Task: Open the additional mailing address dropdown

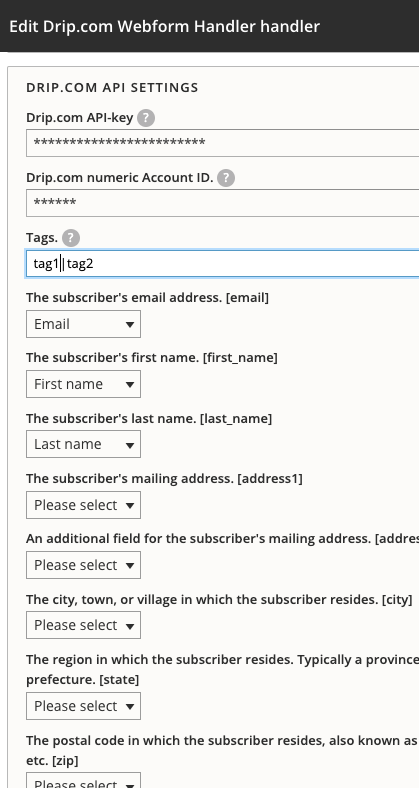Action: tap(83, 565)
